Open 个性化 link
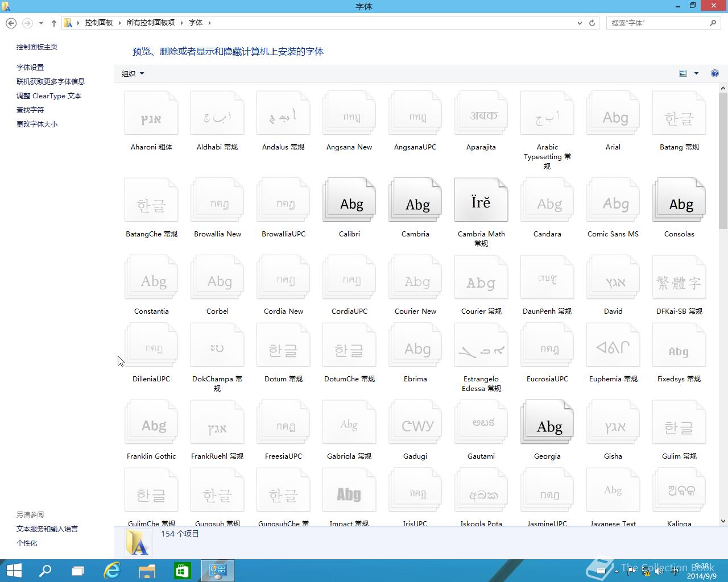This screenshot has height=582, width=728. [x=27, y=543]
